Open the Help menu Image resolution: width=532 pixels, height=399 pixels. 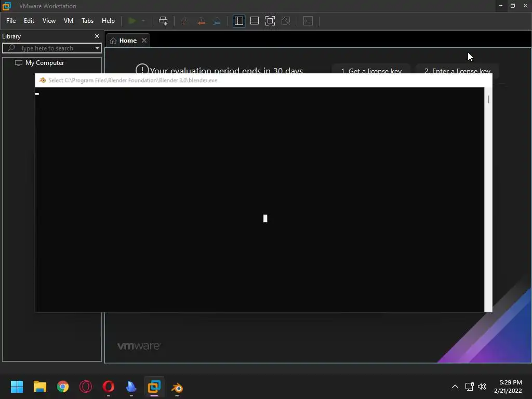108,21
